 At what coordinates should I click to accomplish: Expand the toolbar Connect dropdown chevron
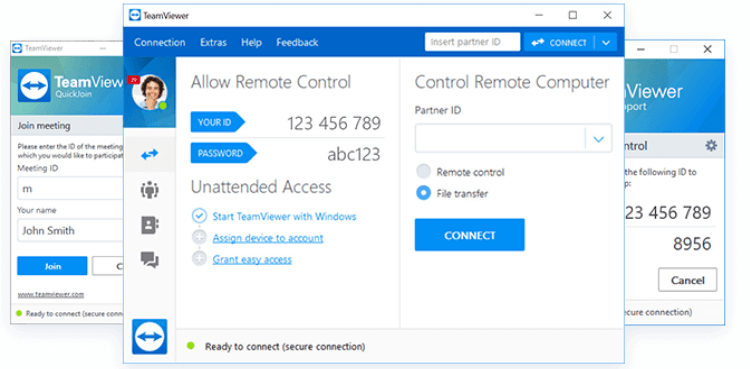tap(606, 43)
